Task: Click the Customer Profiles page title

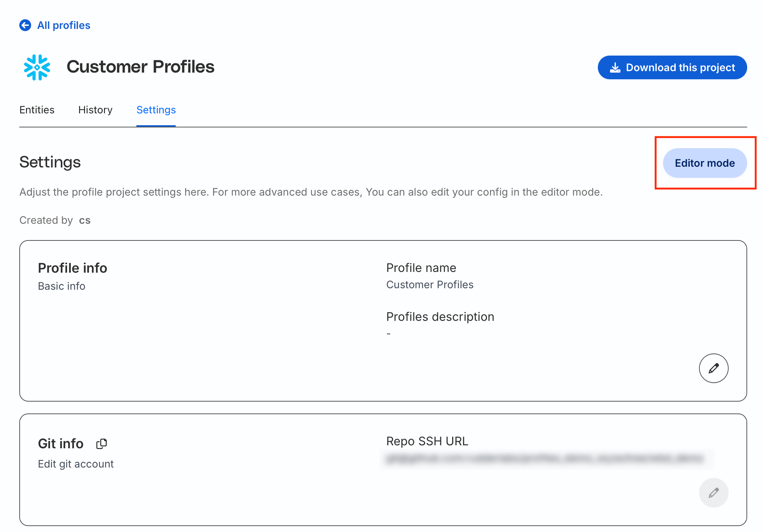Action: tap(140, 67)
